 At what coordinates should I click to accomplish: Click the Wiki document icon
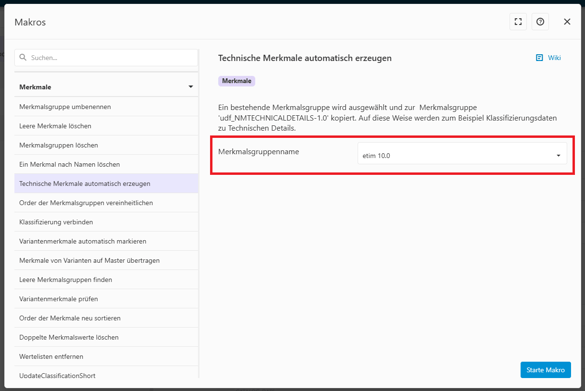pos(539,58)
